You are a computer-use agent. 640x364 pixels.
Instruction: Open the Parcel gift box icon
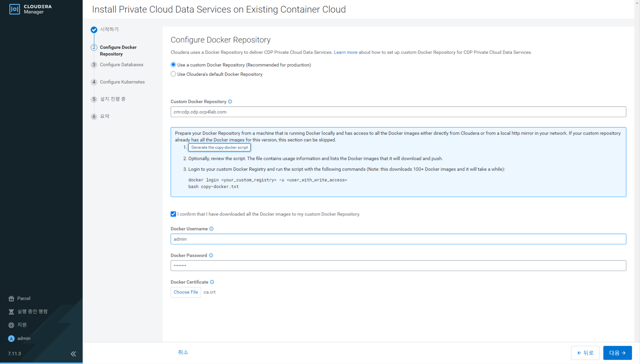(11, 298)
